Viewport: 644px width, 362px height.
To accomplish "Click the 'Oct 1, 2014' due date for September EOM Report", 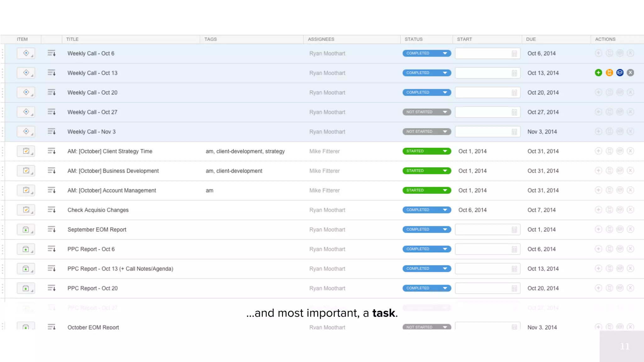I will click(x=541, y=229).
